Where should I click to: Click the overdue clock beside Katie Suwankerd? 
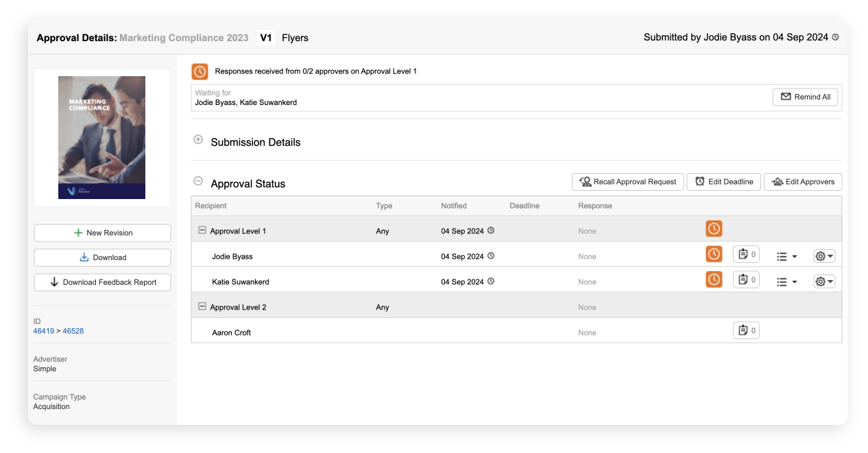[714, 279]
